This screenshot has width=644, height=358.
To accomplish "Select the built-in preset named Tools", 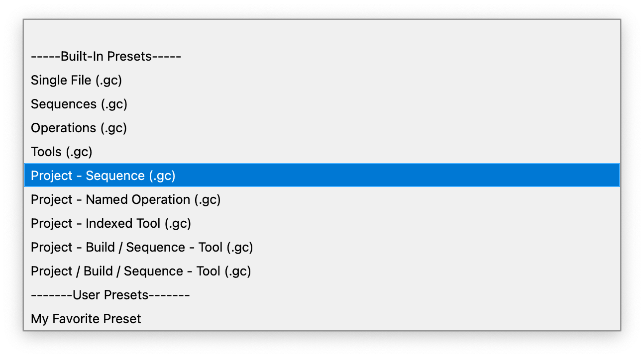I will (62, 152).
